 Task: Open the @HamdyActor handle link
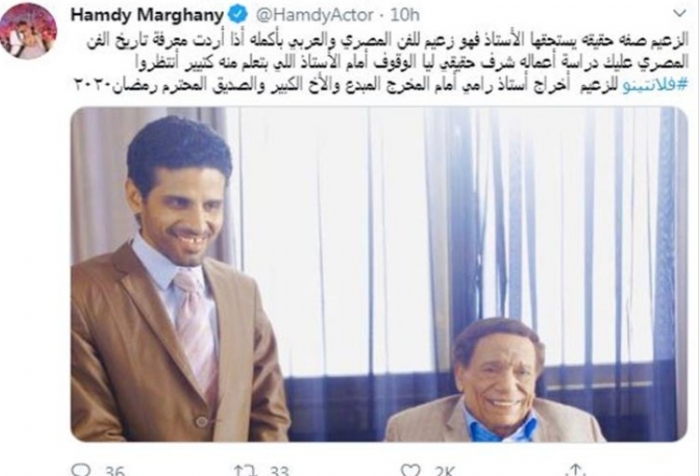(314, 15)
